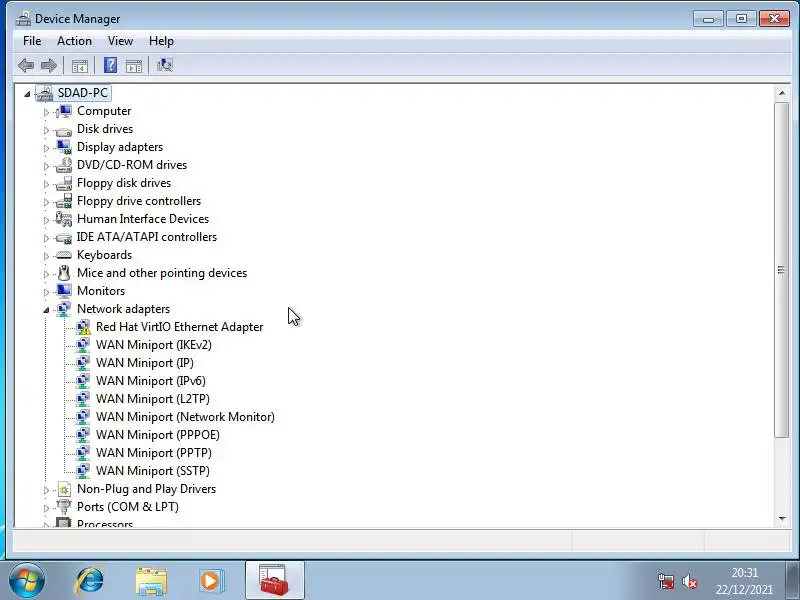Viewport: 800px width, 600px height.
Task: Open Internet Explorer from the taskbar
Action: click(90, 581)
